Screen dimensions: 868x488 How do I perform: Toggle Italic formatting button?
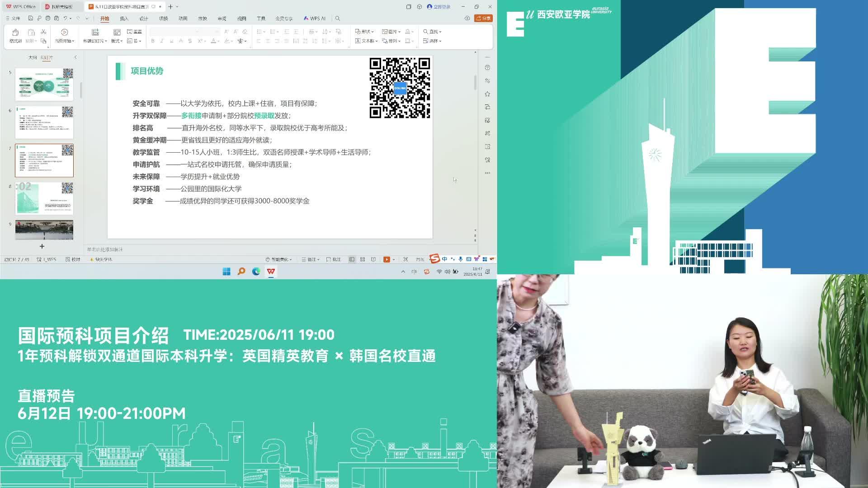pyautogui.click(x=162, y=41)
